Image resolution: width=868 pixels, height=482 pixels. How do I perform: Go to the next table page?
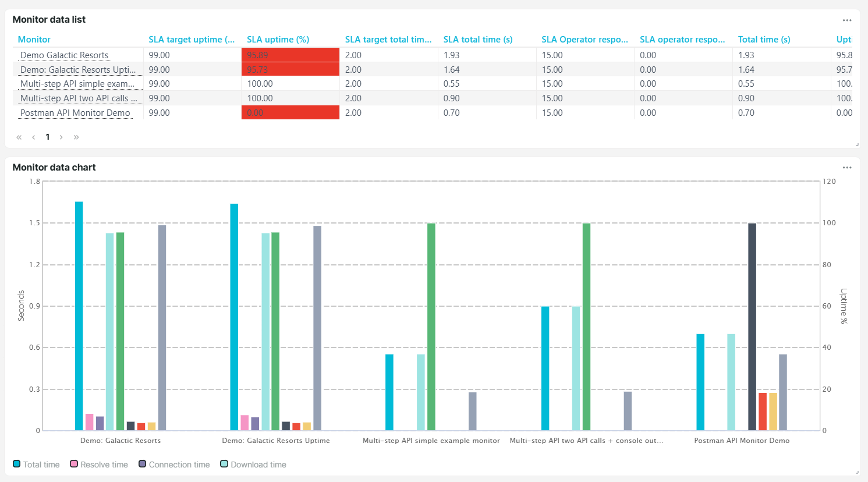(61, 137)
